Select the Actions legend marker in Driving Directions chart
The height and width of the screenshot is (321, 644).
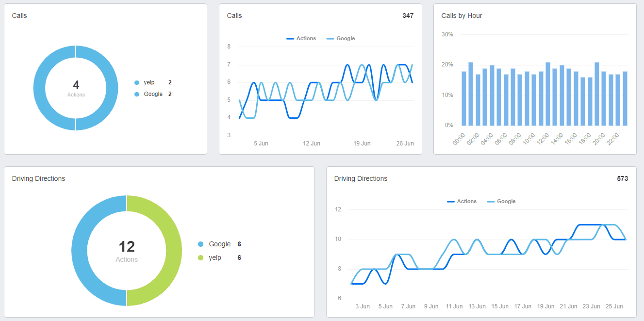click(450, 201)
